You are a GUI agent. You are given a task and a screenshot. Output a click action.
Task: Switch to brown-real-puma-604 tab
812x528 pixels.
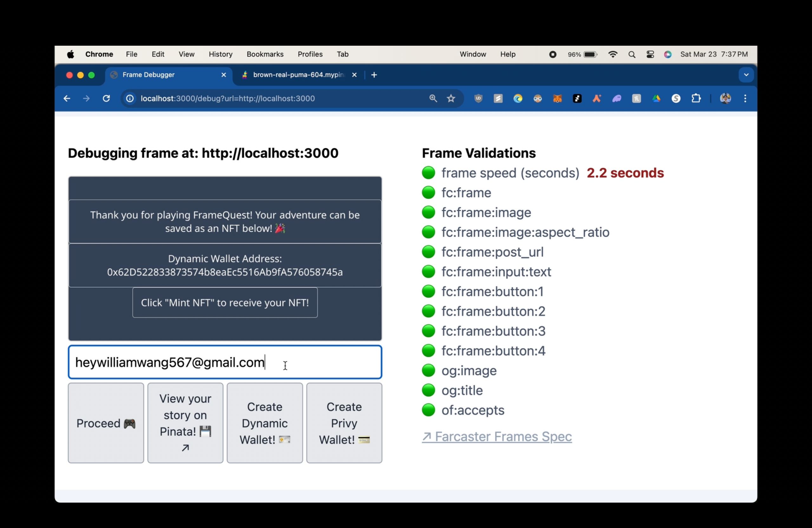[298, 75]
